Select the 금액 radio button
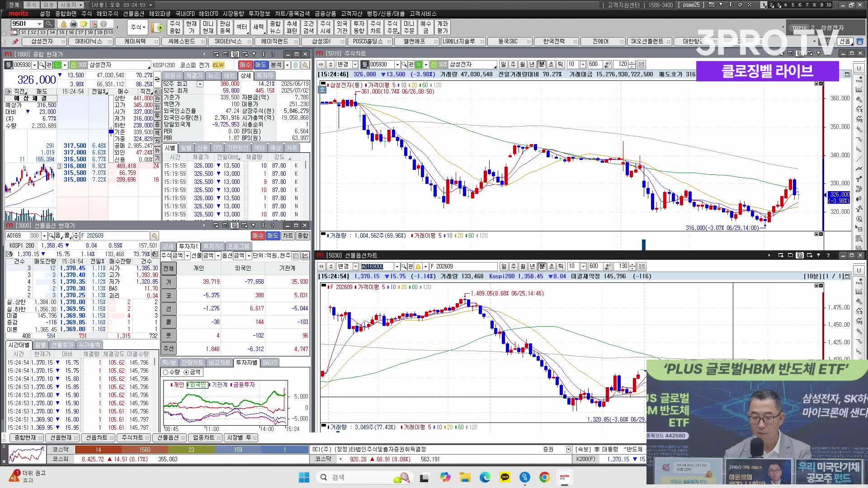Screen dimensions: 868x488 (186, 372)
